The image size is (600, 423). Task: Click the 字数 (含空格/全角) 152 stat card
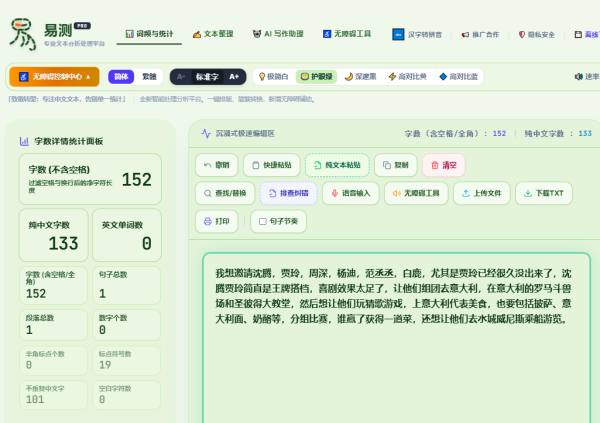coord(54,285)
